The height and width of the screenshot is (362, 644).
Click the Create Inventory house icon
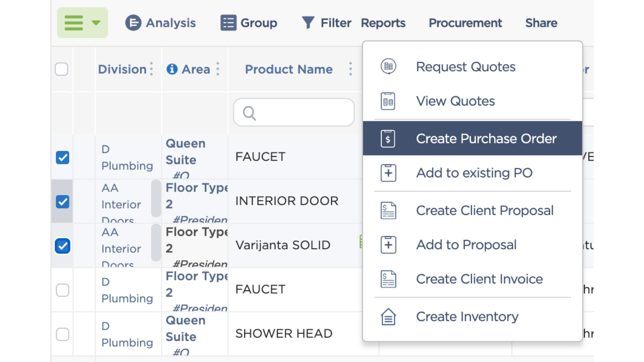click(388, 316)
